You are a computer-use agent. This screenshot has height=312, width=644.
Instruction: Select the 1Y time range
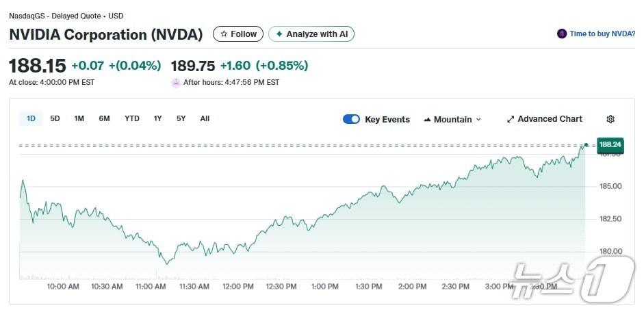click(x=157, y=118)
